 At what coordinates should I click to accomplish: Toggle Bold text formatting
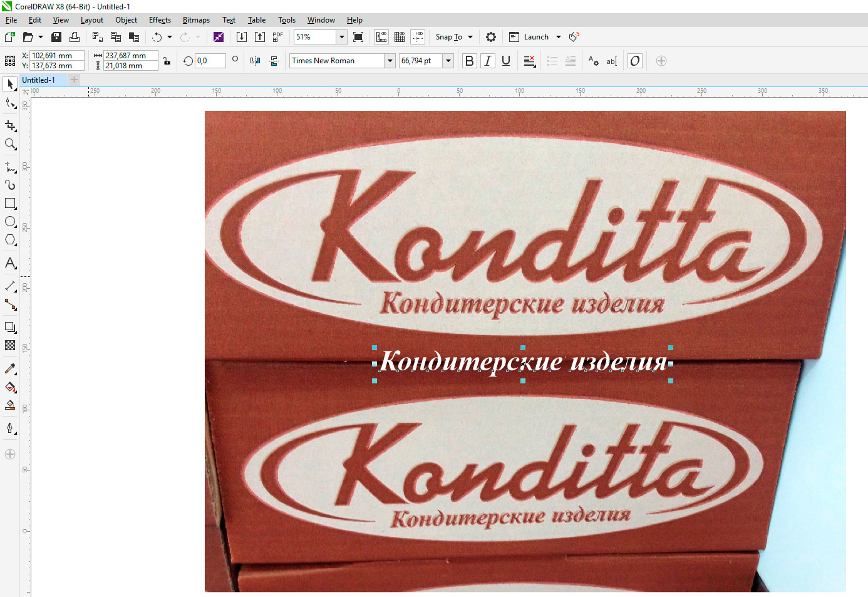click(469, 61)
